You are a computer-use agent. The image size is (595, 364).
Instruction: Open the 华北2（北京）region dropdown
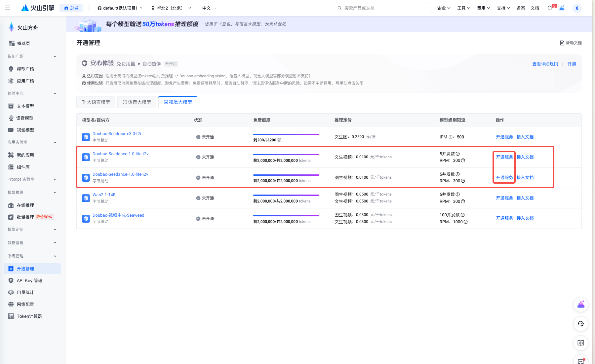point(171,8)
